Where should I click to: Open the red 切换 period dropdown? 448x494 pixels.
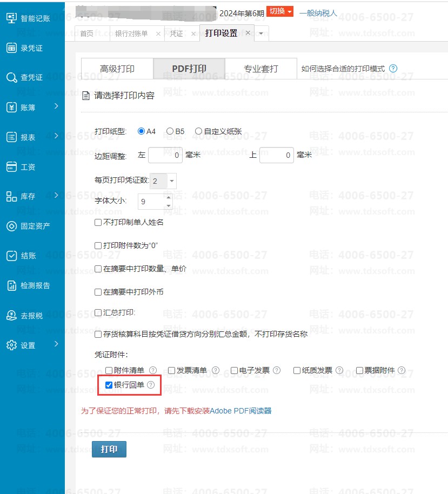click(280, 12)
